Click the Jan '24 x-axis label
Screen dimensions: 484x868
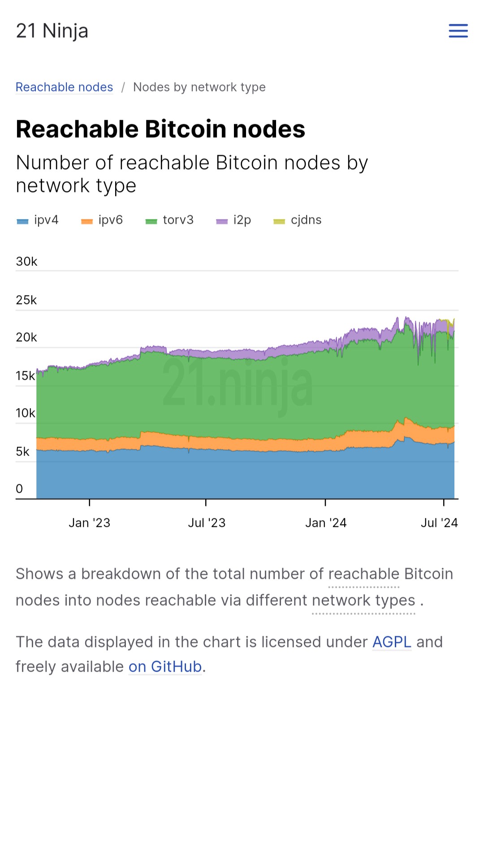coord(326,523)
